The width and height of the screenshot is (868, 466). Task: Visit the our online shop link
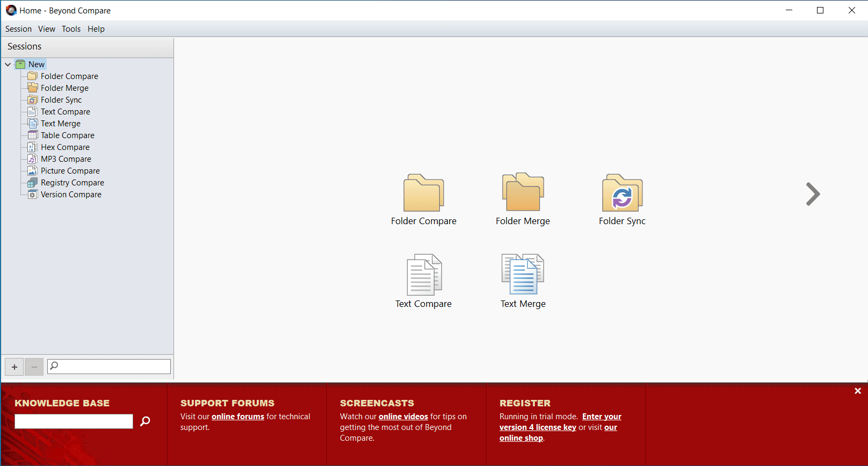tap(558, 433)
